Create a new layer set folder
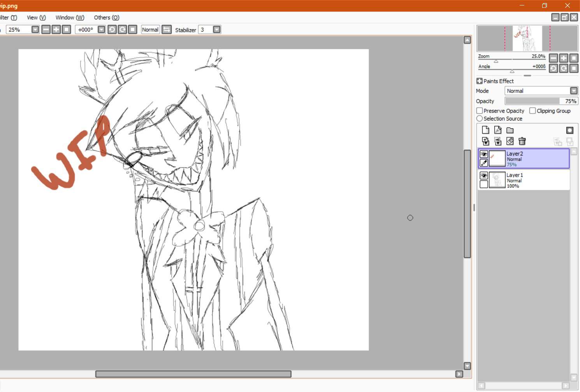Viewport: 580px width, 392px height. tap(510, 130)
